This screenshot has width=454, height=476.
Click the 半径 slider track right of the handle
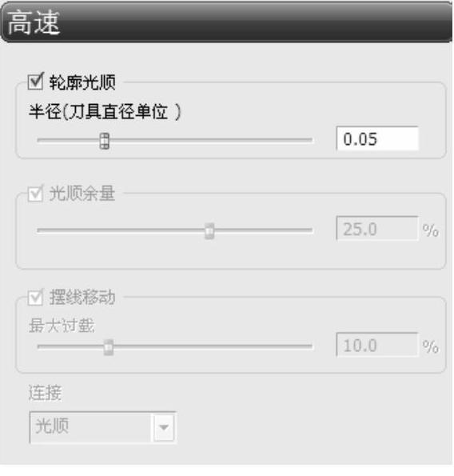(x=211, y=140)
